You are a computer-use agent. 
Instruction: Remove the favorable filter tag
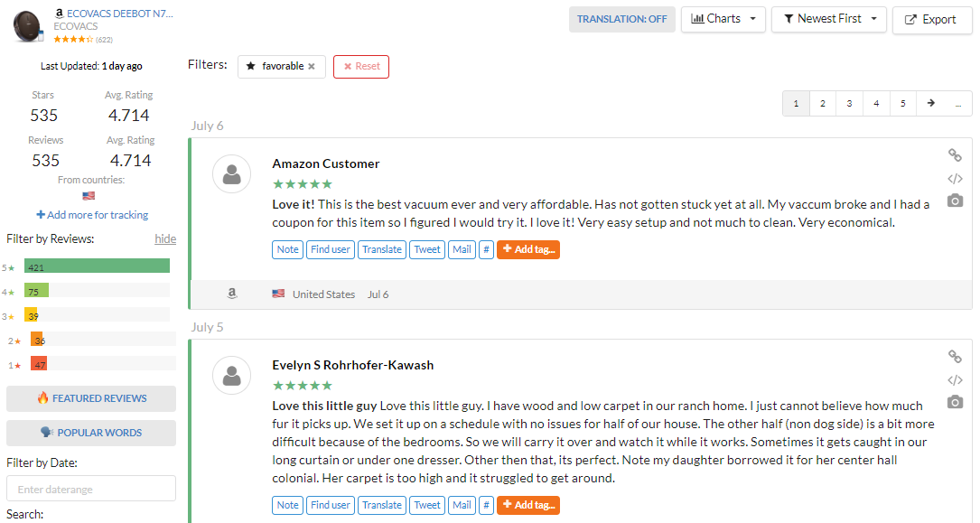312,66
